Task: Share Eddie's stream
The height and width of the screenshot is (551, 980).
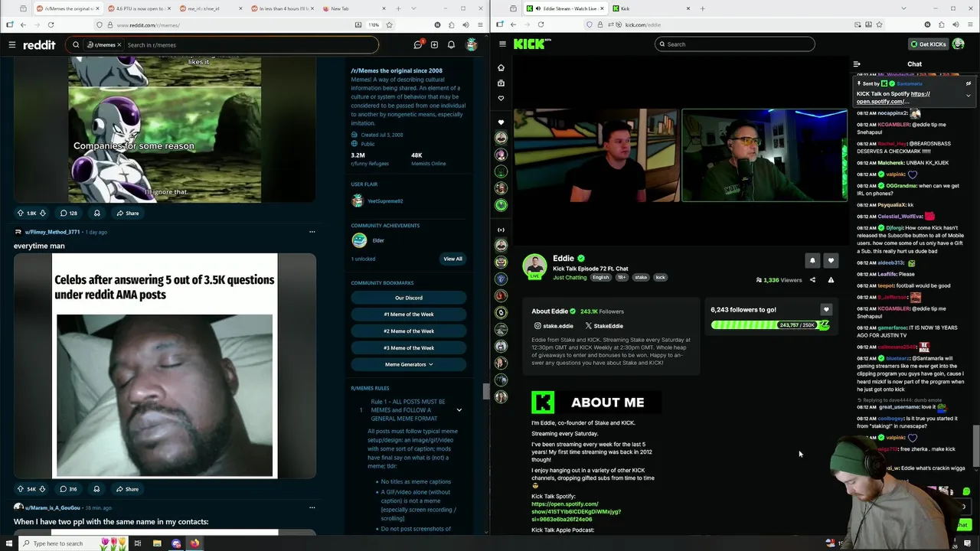Action: 812,280
